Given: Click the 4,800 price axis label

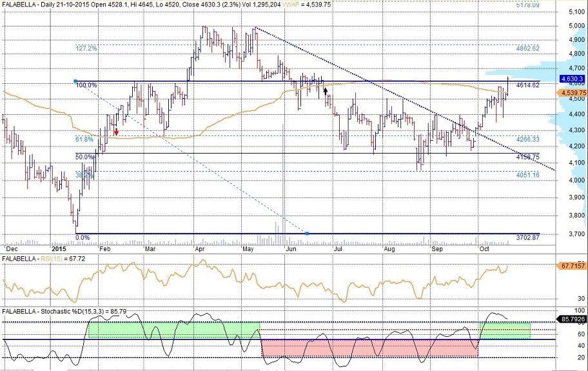Looking at the screenshot, I should 577,54.
